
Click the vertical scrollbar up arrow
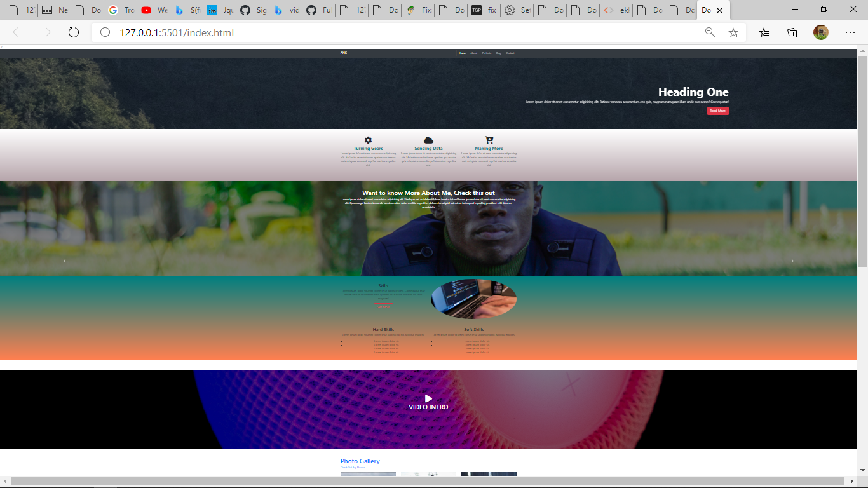click(x=862, y=50)
